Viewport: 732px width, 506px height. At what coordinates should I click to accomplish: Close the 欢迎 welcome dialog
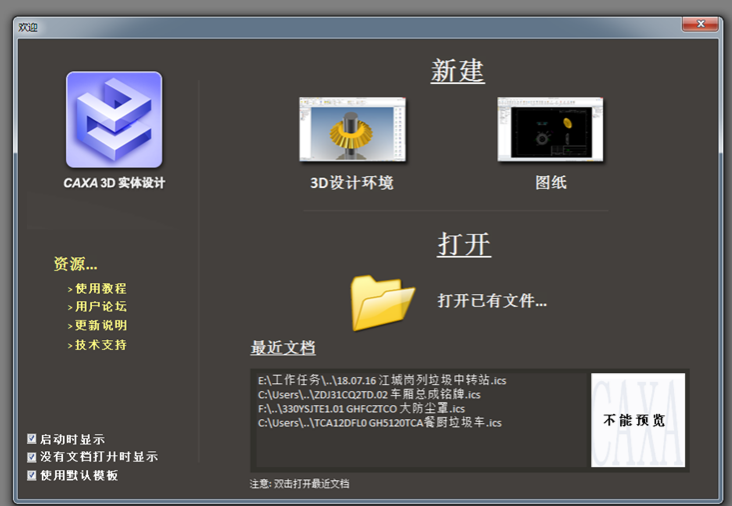click(x=701, y=24)
